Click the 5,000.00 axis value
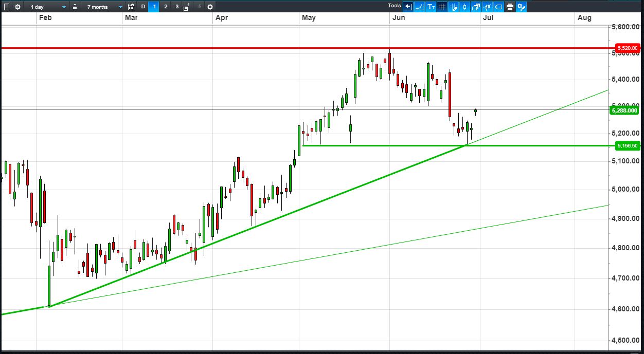 [x=625, y=190]
